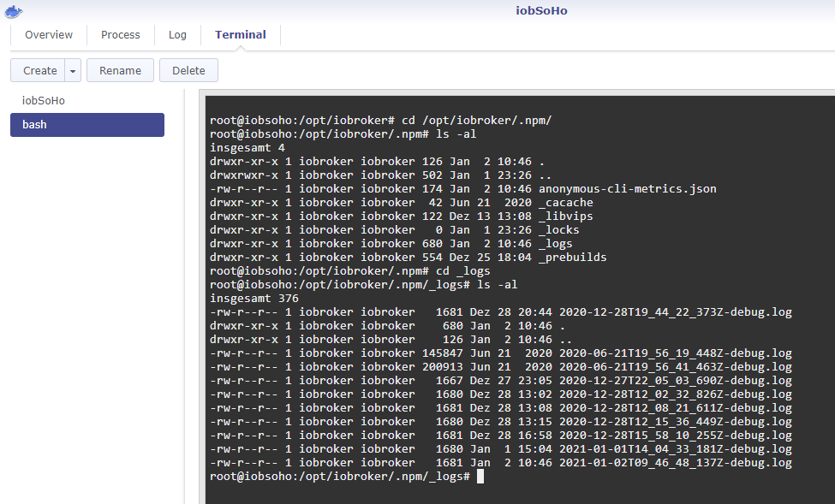The image size is (835, 504).
Task: Click the _cacache directory name
Action: [x=565, y=203]
